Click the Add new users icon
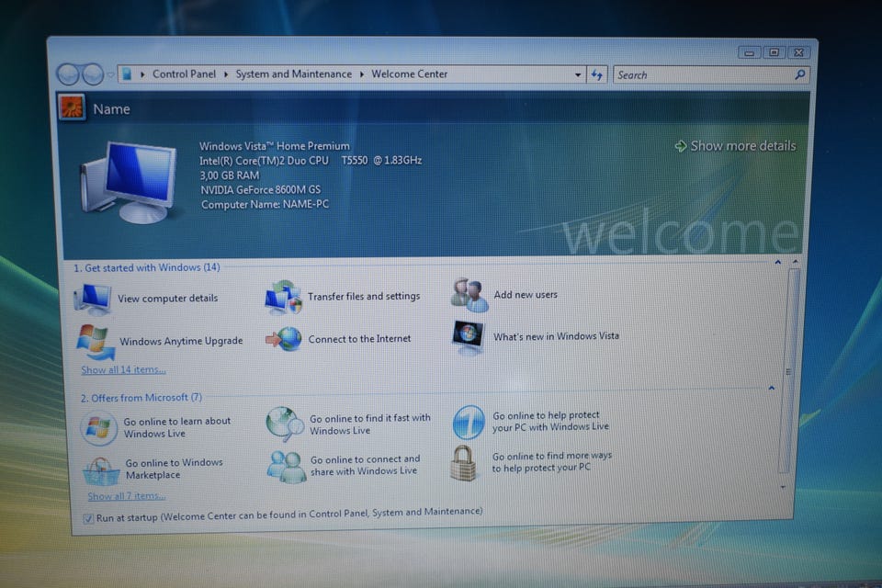The image size is (882, 588). [469, 295]
